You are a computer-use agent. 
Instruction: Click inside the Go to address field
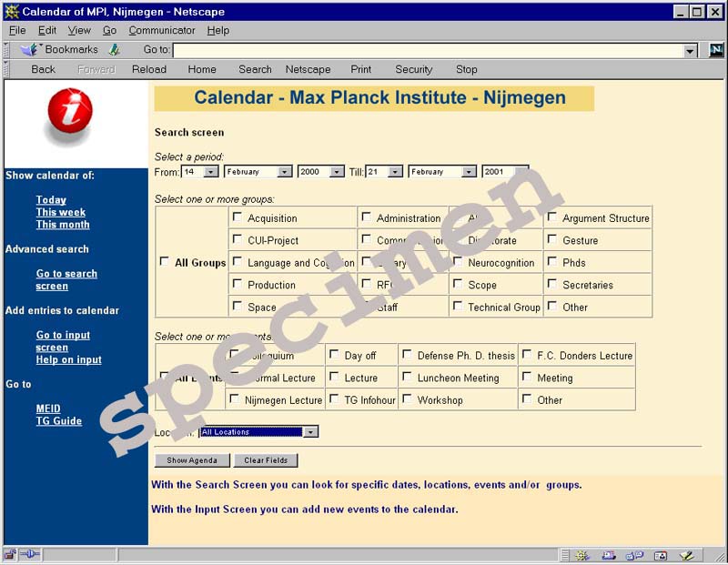(427, 50)
